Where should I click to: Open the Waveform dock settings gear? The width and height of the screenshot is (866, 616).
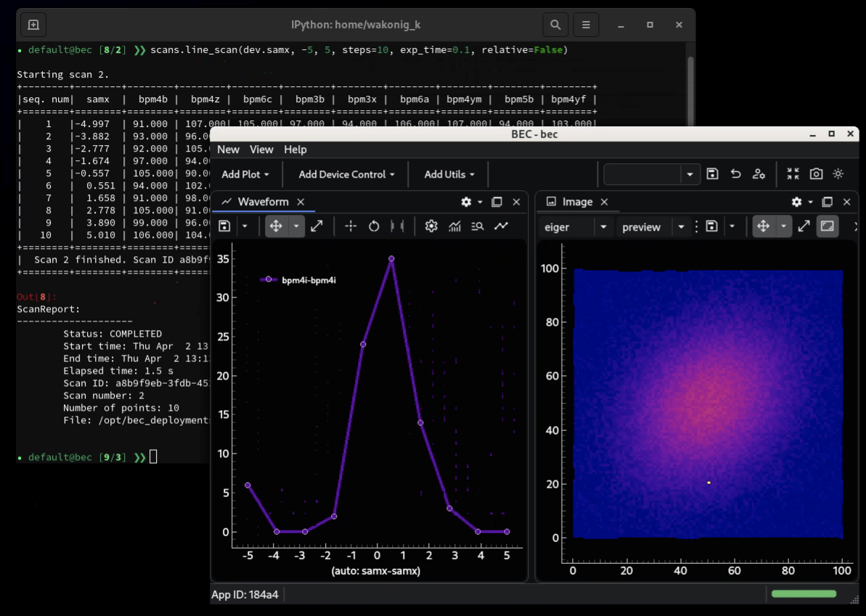pyautogui.click(x=466, y=202)
